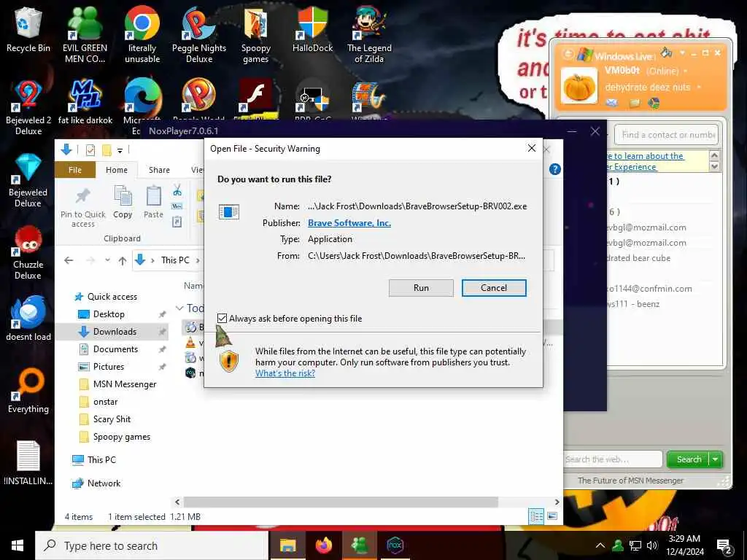
Task: Select the Bejeweled Deluxe diamond icon
Action: (28, 180)
